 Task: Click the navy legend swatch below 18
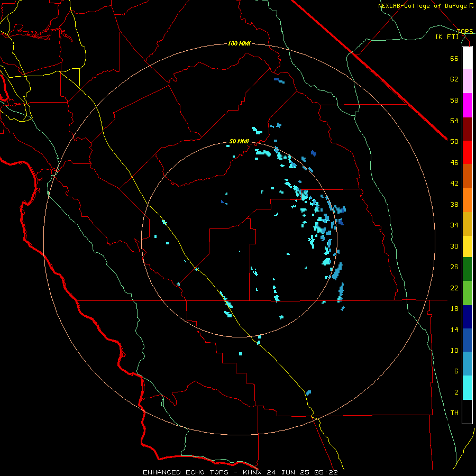(x=467, y=317)
